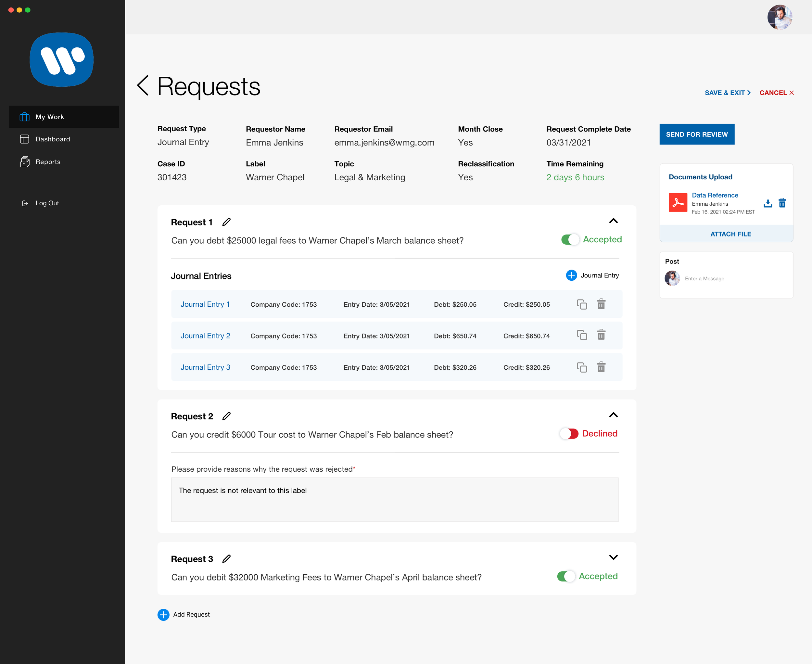Image resolution: width=812 pixels, height=664 pixels.
Task: Toggle Request 2 Declined switch
Action: (569, 434)
